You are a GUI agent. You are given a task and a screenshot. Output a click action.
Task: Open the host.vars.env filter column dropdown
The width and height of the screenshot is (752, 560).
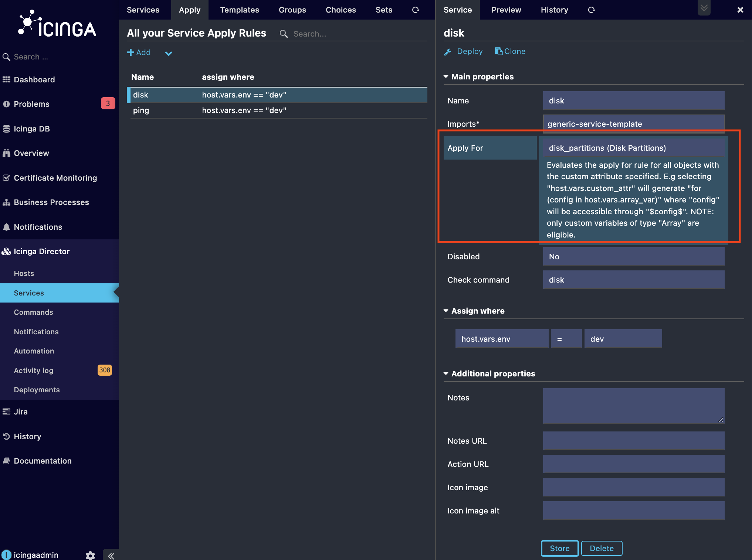(502, 339)
